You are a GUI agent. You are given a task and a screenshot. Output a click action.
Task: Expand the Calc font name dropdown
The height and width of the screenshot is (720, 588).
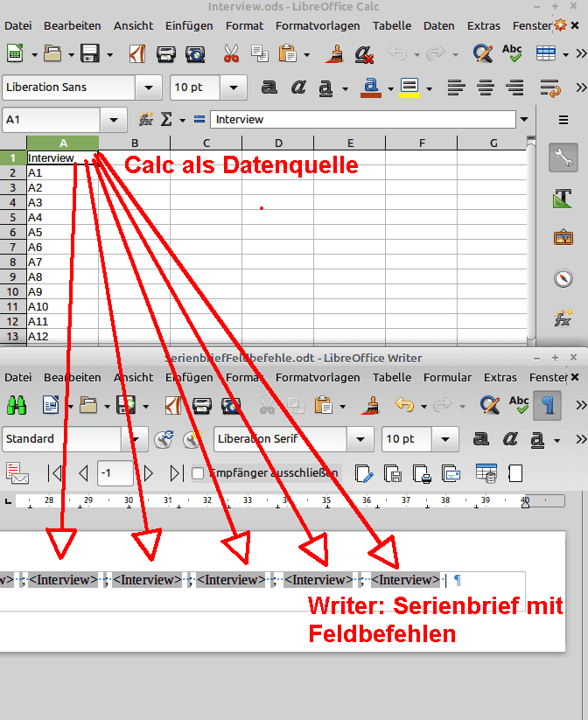[149, 87]
